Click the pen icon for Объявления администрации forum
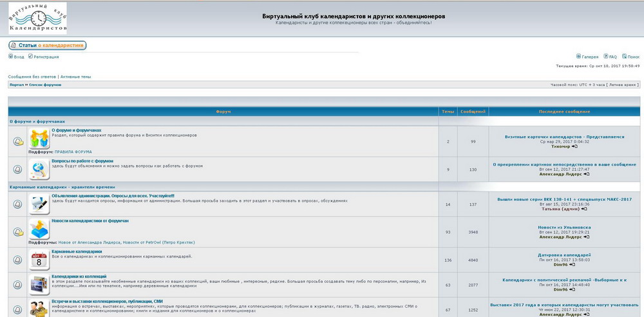 click(x=39, y=204)
